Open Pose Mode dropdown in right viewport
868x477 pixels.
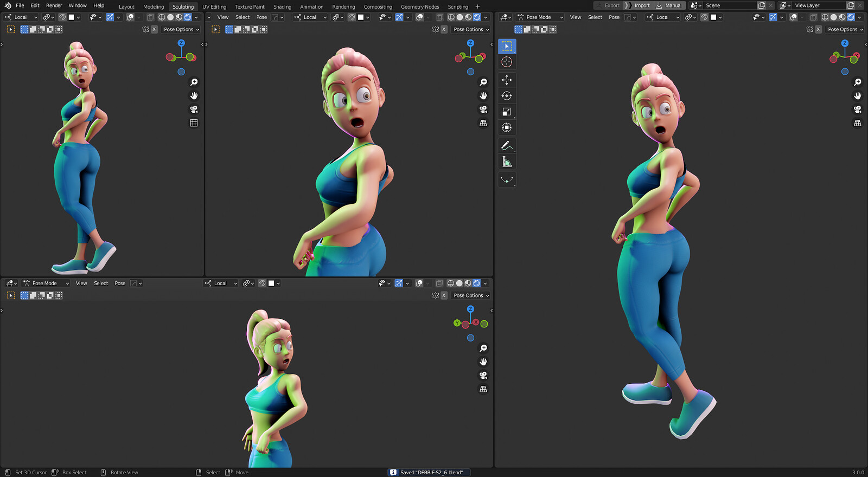540,17
